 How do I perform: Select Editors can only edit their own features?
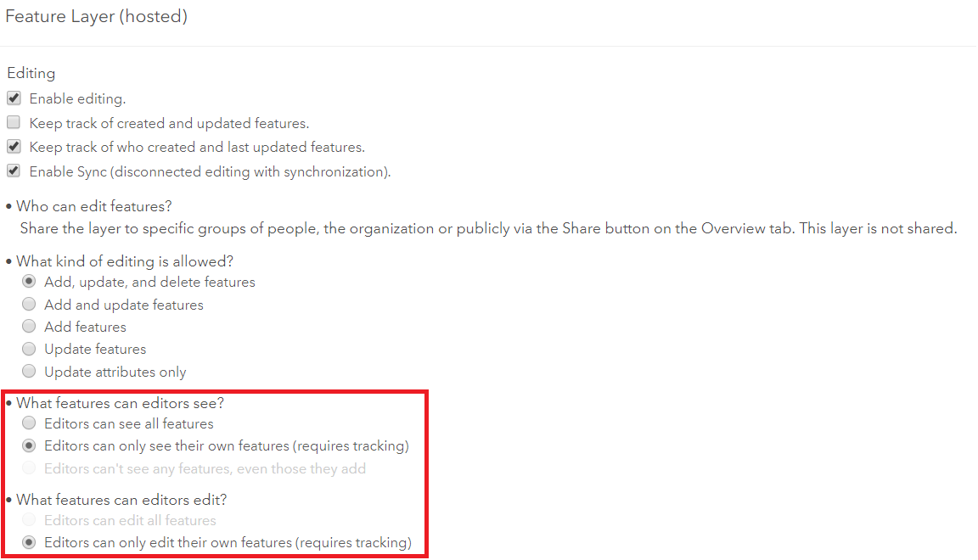coord(29,543)
